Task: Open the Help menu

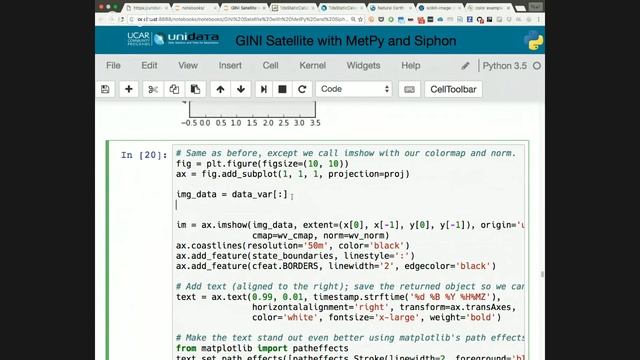Action: coord(411,66)
